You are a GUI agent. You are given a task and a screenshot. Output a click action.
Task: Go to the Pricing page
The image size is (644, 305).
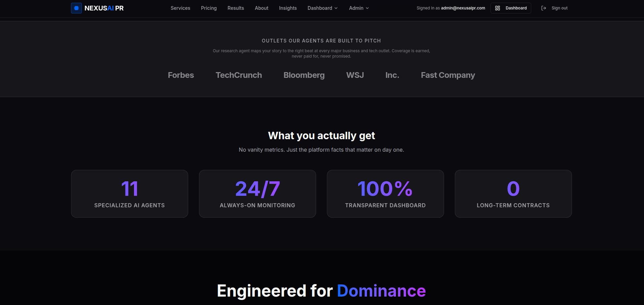[209, 8]
